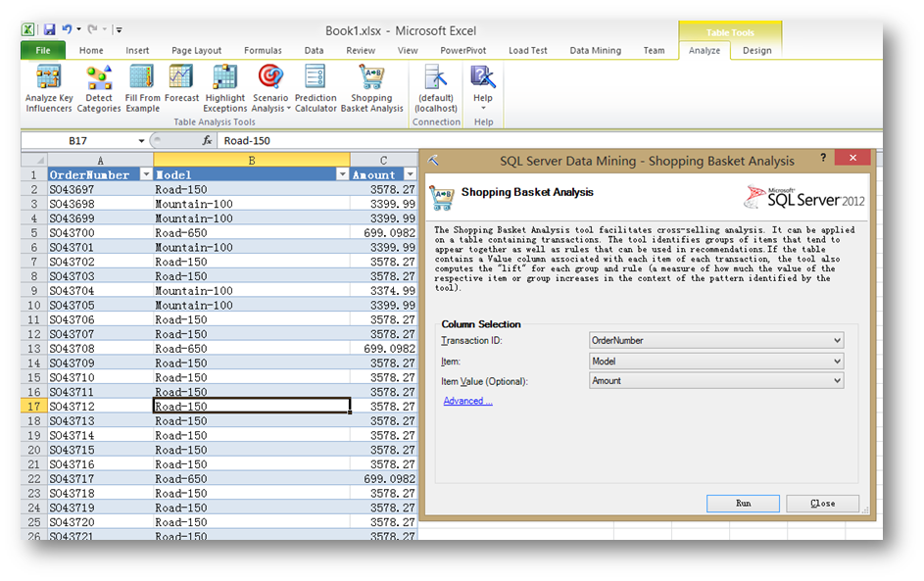Open the Scenario Analysis tool
This screenshot has height=581, width=924.
pyautogui.click(x=270, y=88)
